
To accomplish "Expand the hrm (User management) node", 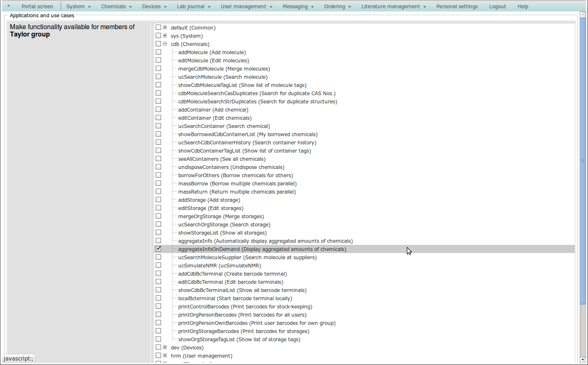I will 165,356.
